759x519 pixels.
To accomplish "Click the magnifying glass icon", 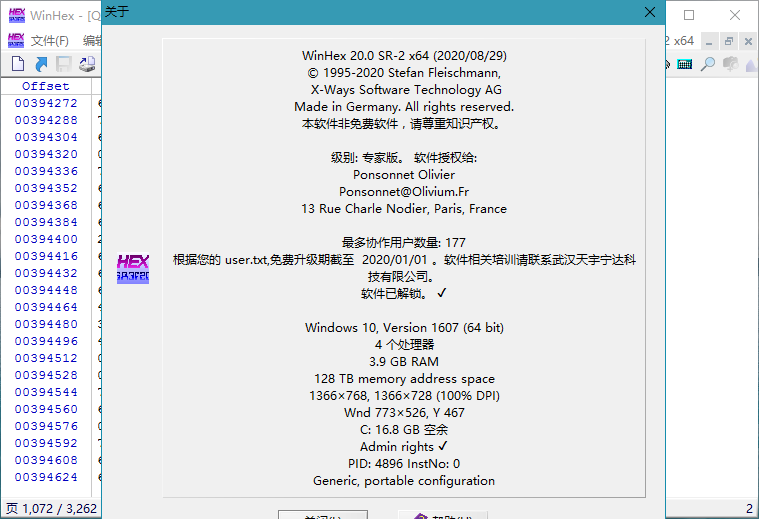I will point(707,64).
